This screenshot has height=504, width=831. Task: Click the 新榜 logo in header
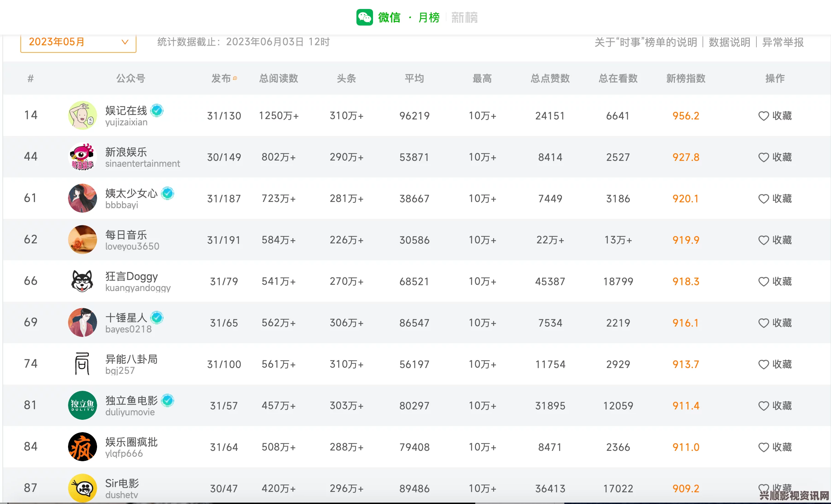click(465, 17)
